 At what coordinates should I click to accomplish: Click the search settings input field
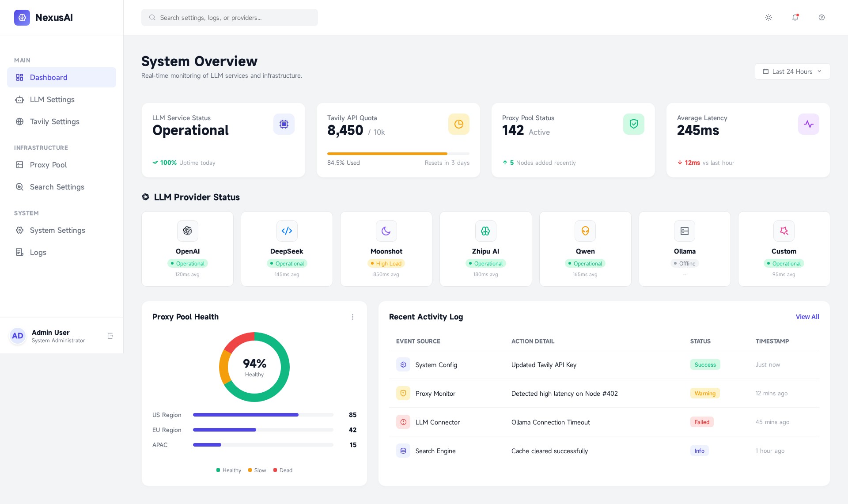click(x=230, y=18)
